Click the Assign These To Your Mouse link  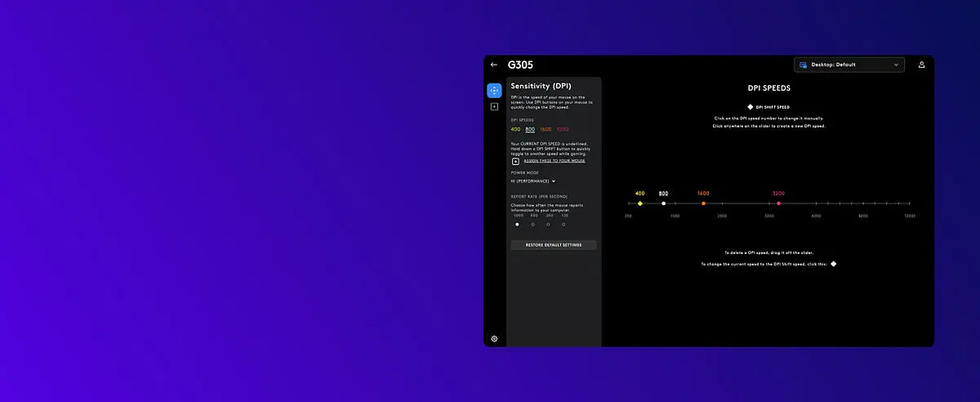pyautogui.click(x=555, y=161)
